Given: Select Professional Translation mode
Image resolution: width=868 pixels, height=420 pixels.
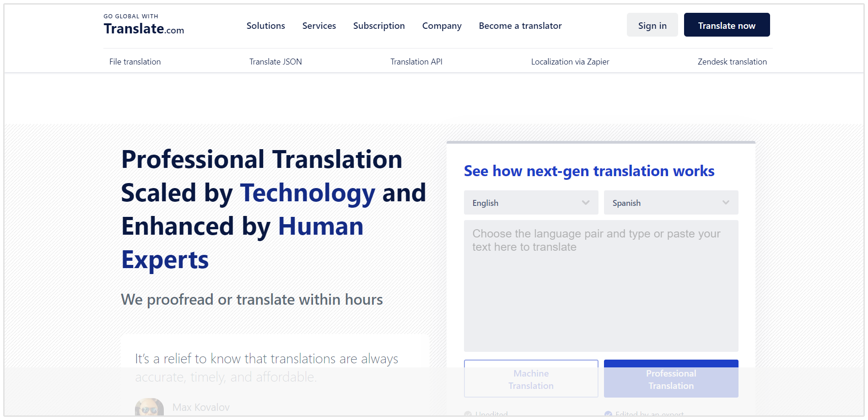Looking at the screenshot, I should click(670, 379).
